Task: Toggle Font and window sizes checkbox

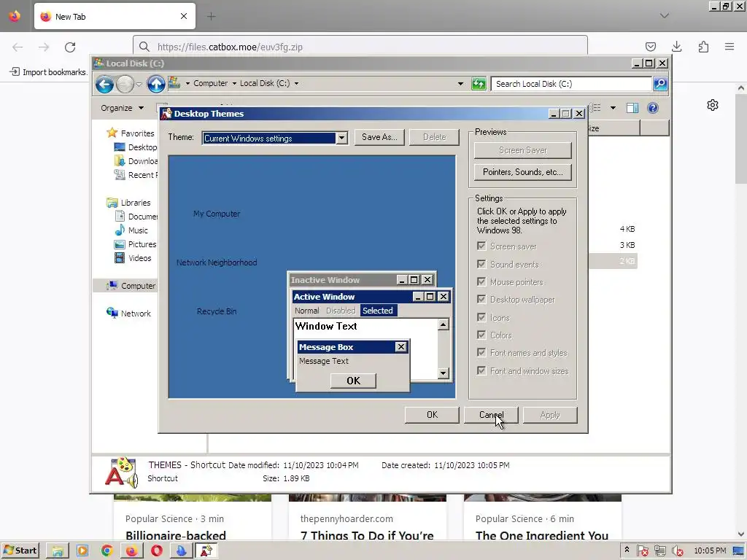Action: click(x=481, y=370)
